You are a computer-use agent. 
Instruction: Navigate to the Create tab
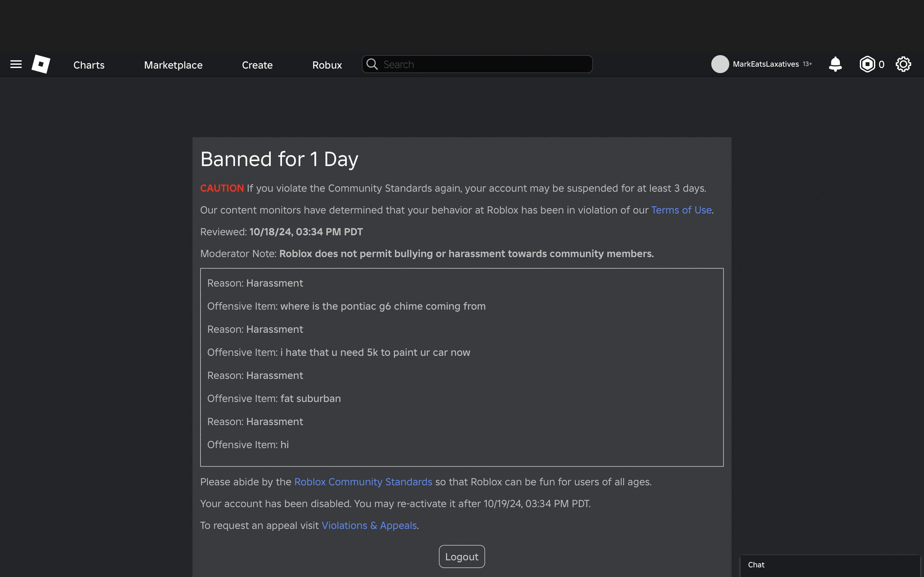(x=257, y=65)
